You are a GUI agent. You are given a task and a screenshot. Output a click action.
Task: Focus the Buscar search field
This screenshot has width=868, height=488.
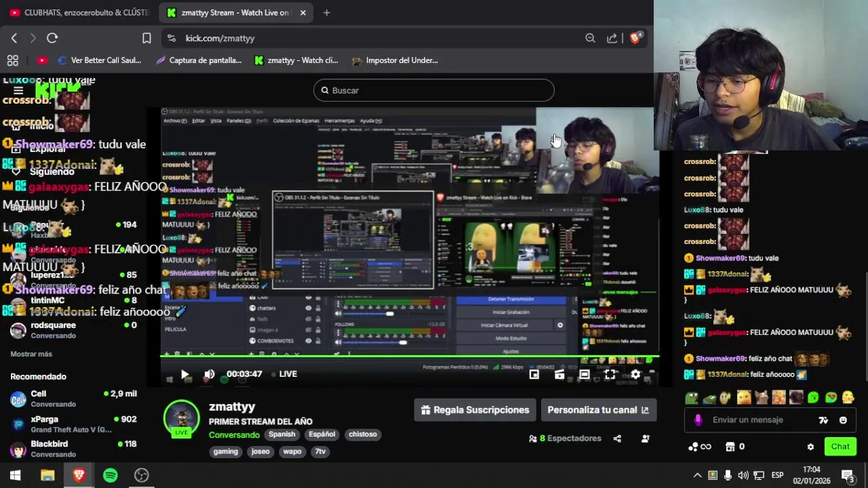coord(434,90)
